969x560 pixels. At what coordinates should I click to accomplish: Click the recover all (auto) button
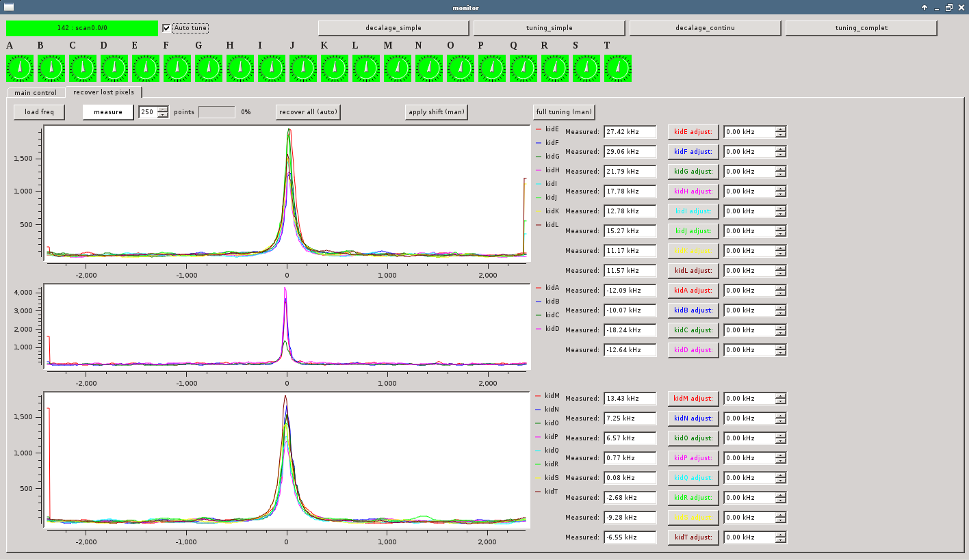click(308, 111)
